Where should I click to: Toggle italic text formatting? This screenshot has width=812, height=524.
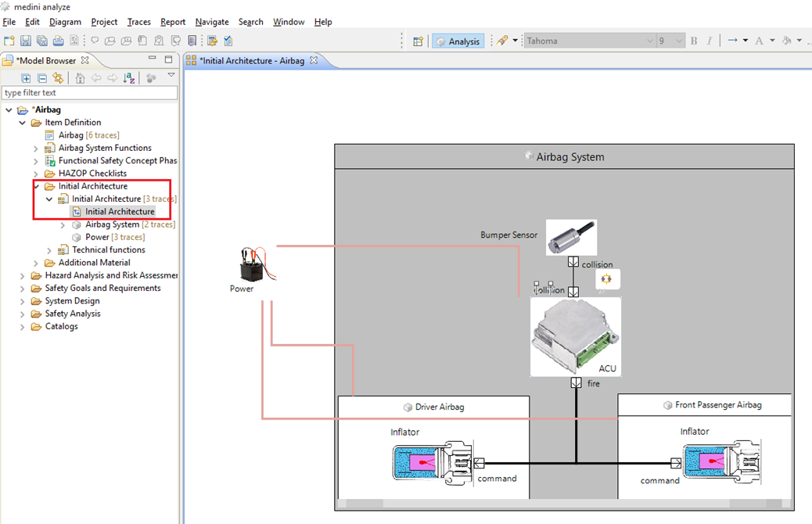[710, 41]
